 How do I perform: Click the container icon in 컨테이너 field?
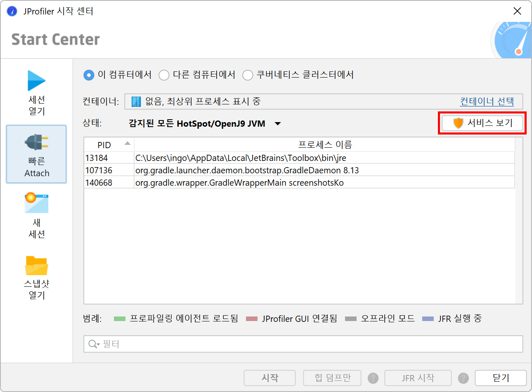pyautogui.click(x=136, y=102)
